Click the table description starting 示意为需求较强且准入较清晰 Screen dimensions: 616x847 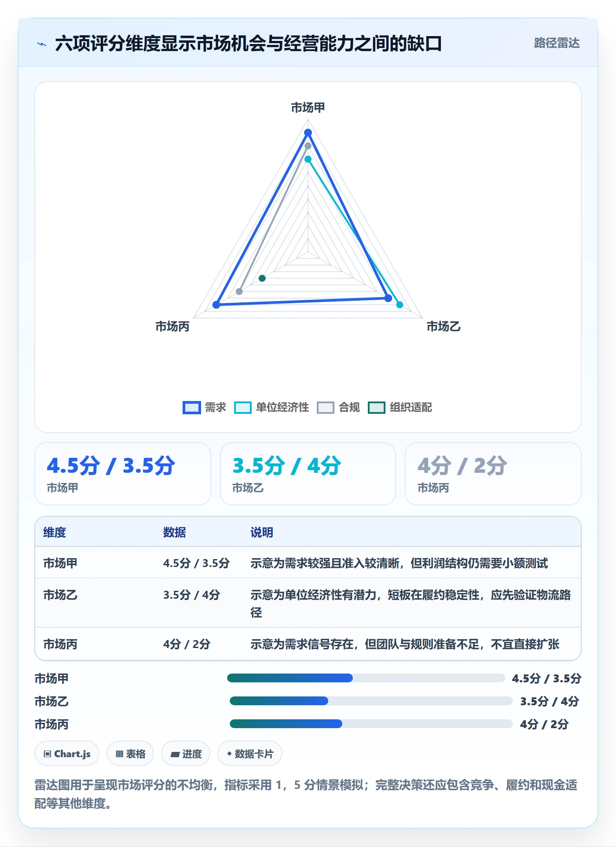[399, 563]
